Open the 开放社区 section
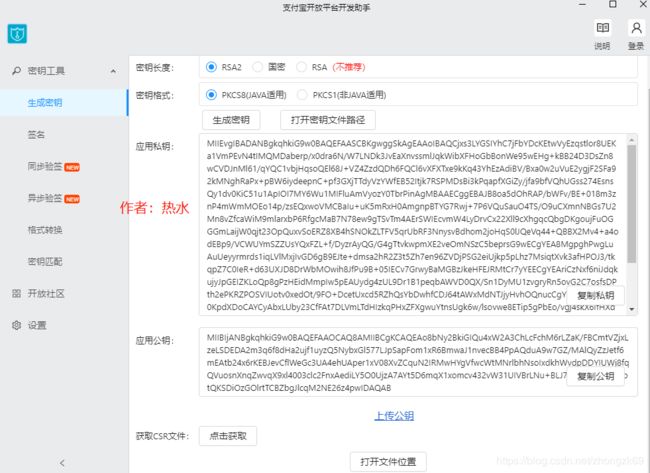The image size is (650, 473). point(46,294)
